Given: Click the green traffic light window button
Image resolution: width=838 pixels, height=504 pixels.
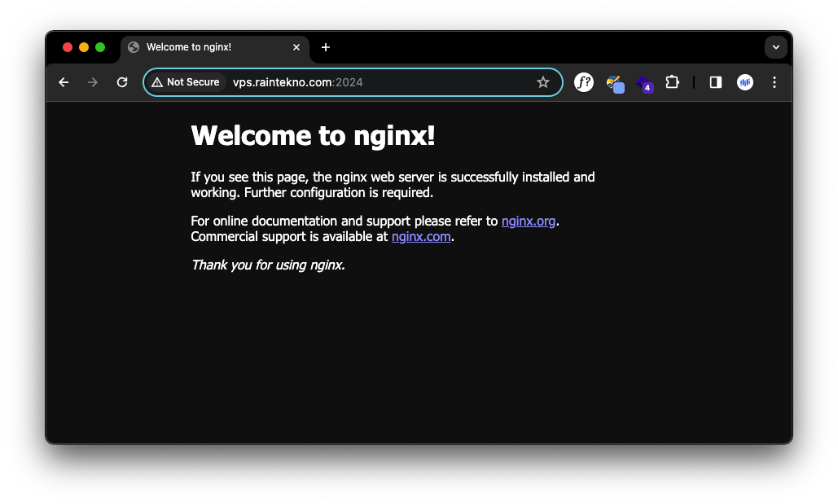Looking at the screenshot, I should coord(99,47).
